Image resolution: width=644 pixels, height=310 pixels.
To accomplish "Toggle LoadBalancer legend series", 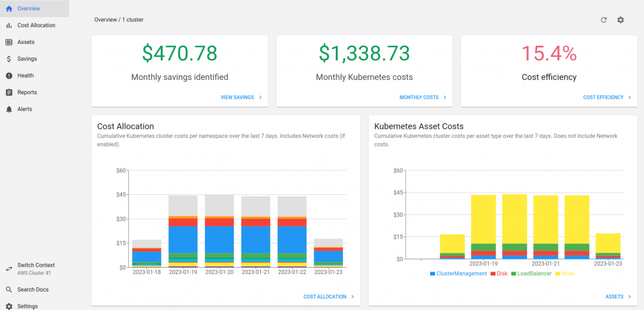I will click(531, 274).
